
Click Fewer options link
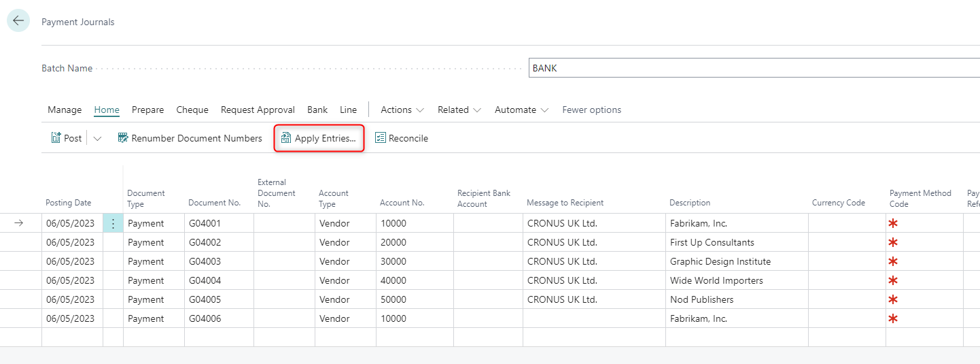pos(591,110)
